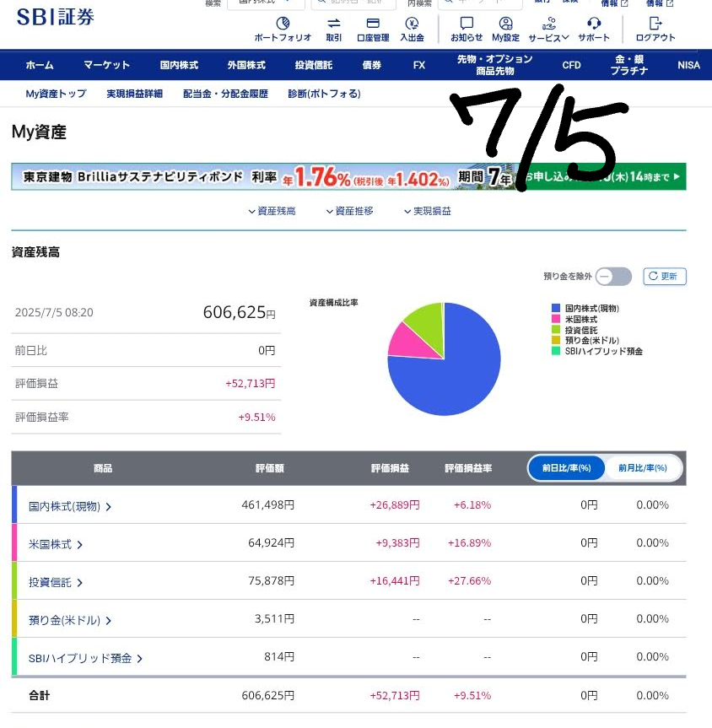Image resolution: width=712 pixels, height=728 pixels.
Task: Click the 評価額 column header
Action: (270, 468)
